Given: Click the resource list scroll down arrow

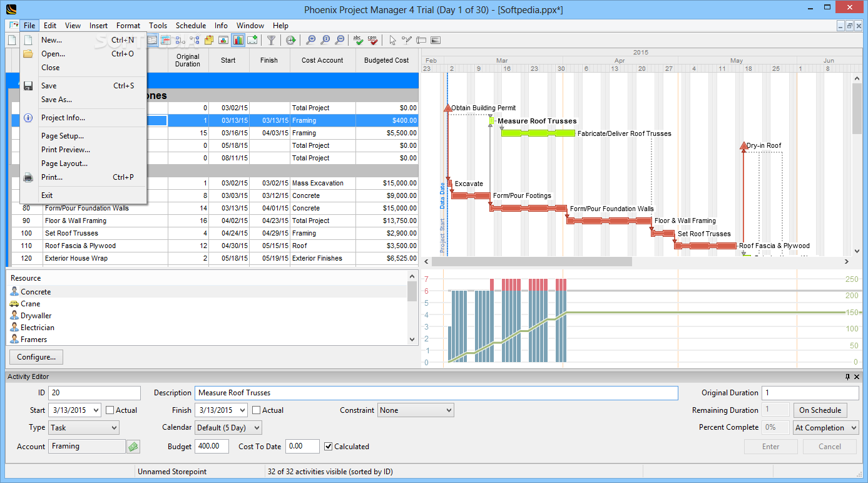Looking at the screenshot, I should click(x=412, y=340).
